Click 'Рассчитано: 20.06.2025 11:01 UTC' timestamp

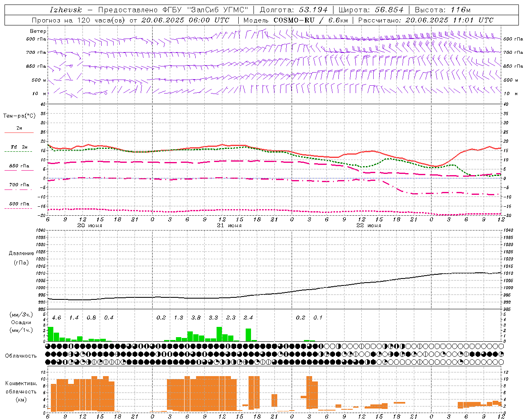pyautogui.click(x=426, y=20)
